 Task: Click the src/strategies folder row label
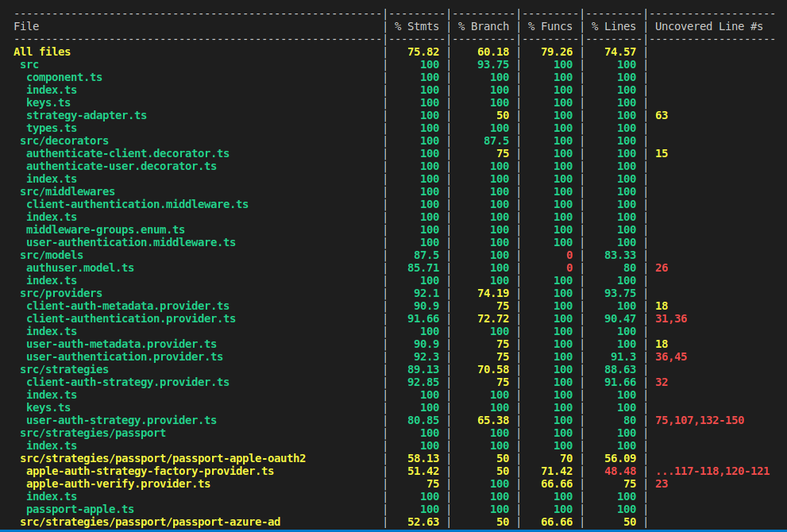click(64, 369)
